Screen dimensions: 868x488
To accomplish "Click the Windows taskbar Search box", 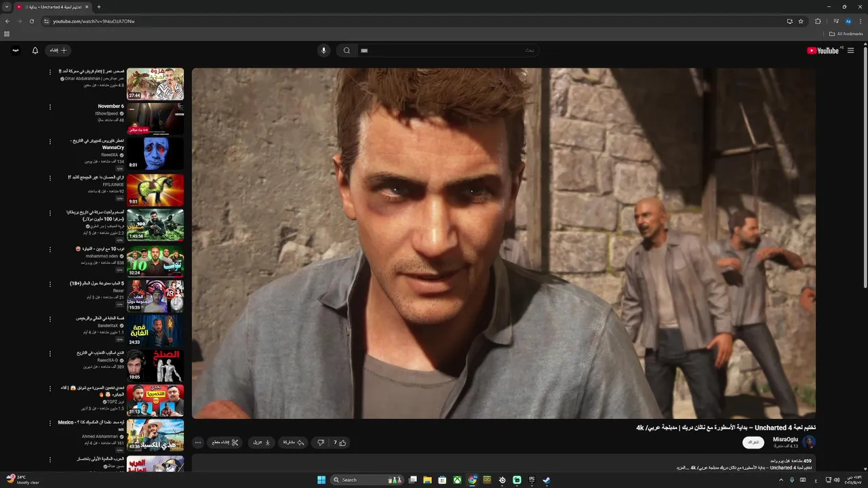I will click(367, 480).
